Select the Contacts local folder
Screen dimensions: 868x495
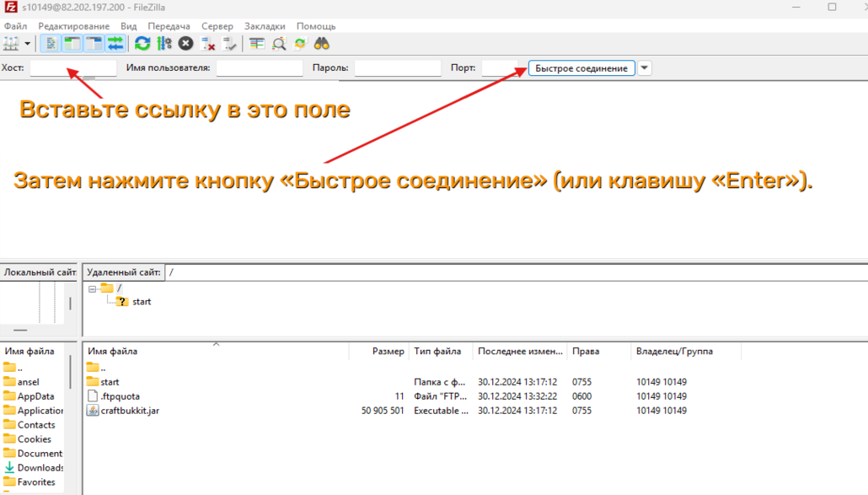coord(29,425)
